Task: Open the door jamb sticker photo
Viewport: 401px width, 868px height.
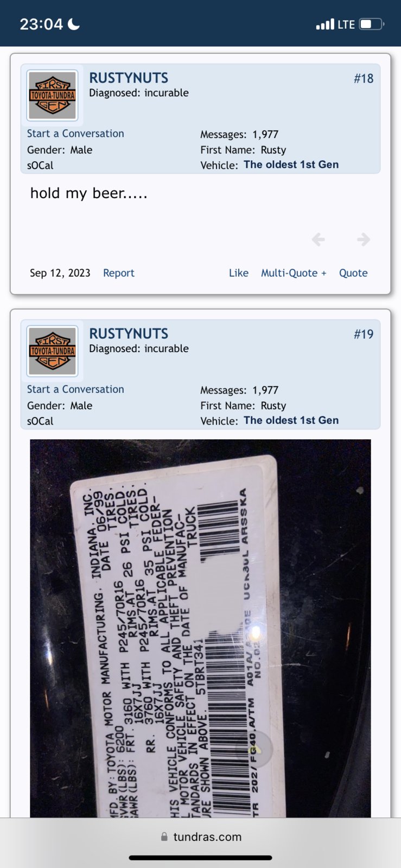Action: 200,628
